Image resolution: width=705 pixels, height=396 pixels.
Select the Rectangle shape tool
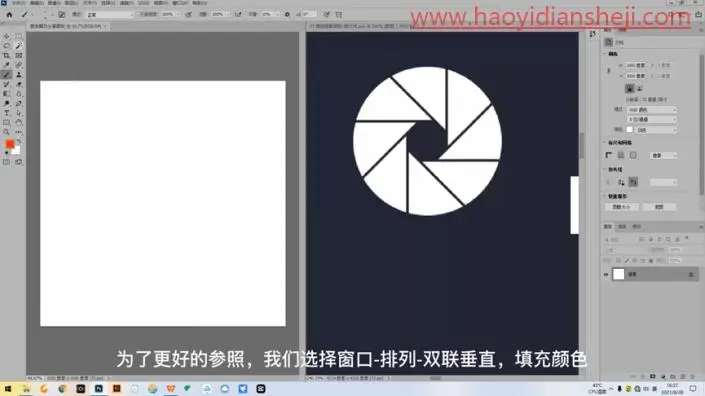6,122
